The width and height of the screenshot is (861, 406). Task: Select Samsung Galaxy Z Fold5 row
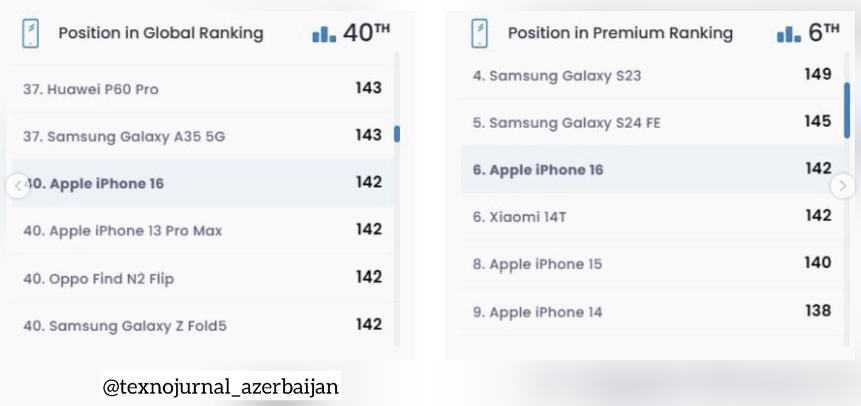click(203, 326)
